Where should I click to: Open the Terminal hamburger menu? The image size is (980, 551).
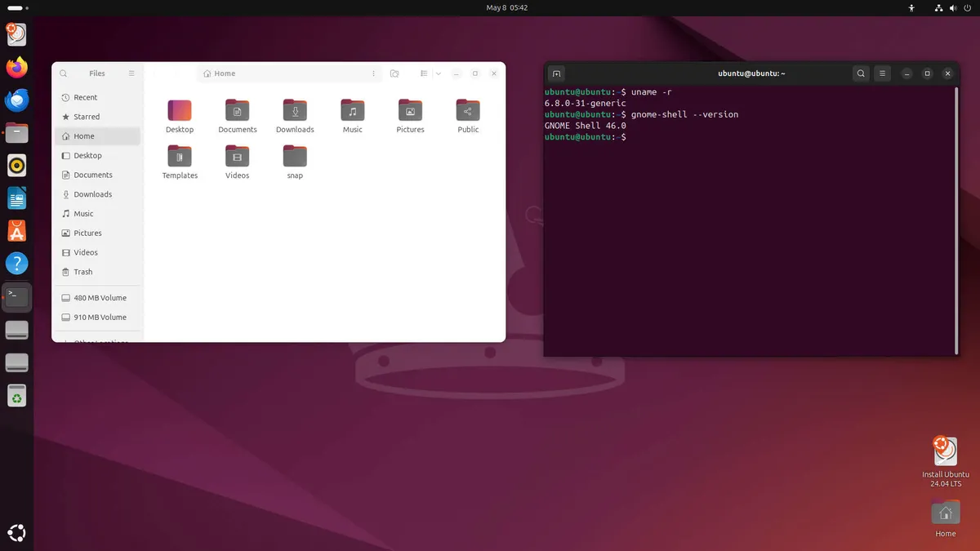[x=883, y=73]
